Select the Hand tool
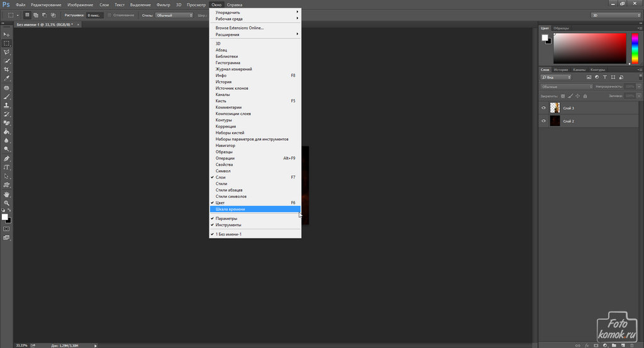The width and height of the screenshot is (644, 348). [7, 194]
